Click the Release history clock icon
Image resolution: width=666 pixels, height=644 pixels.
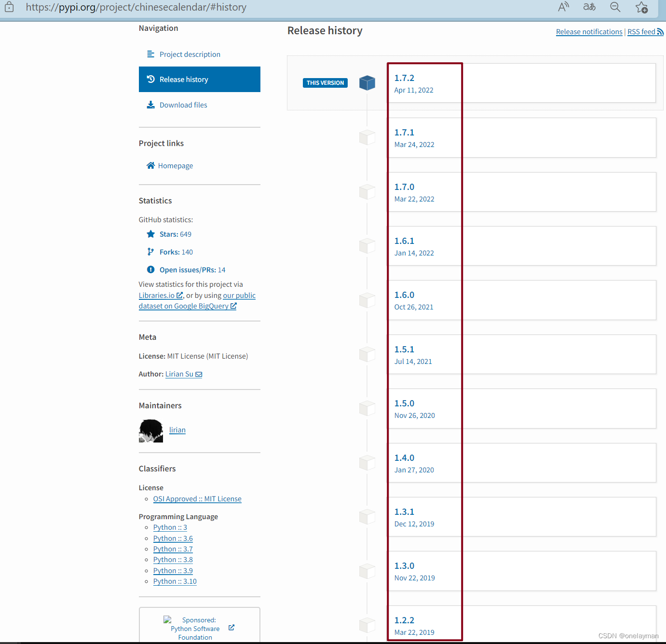point(150,79)
